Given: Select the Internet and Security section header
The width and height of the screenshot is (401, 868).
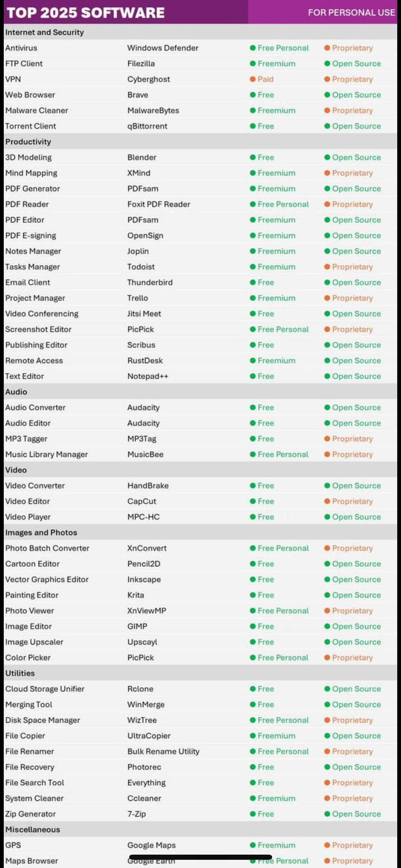Looking at the screenshot, I should point(45,32).
